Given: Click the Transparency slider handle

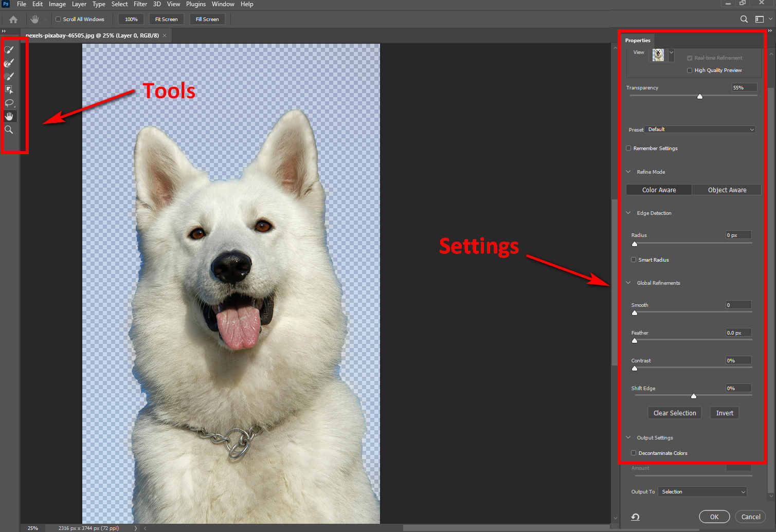Looking at the screenshot, I should [x=700, y=97].
